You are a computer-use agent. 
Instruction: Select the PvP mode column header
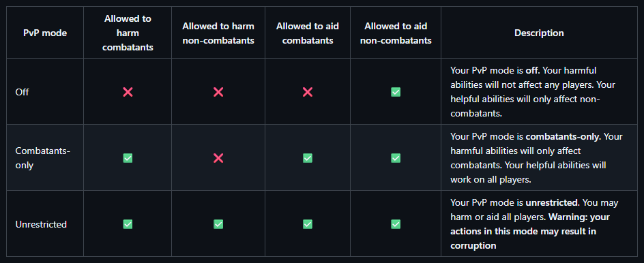pos(45,33)
